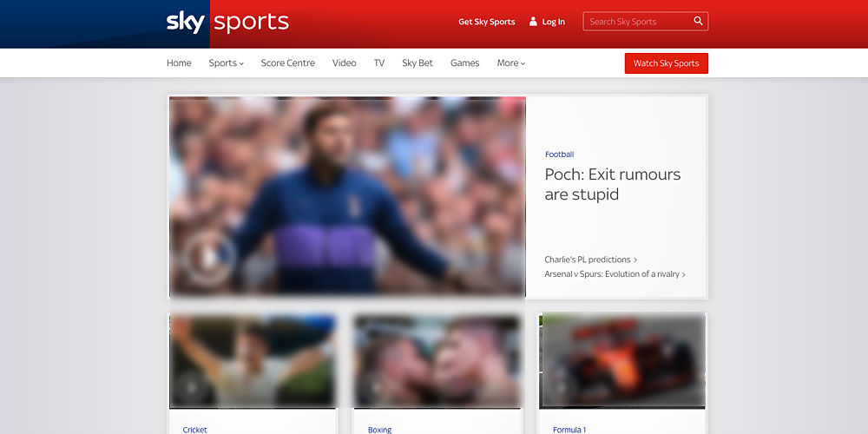Open the Get Sky Sports link
Viewport: 868px width, 434px height.
point(487,22)
